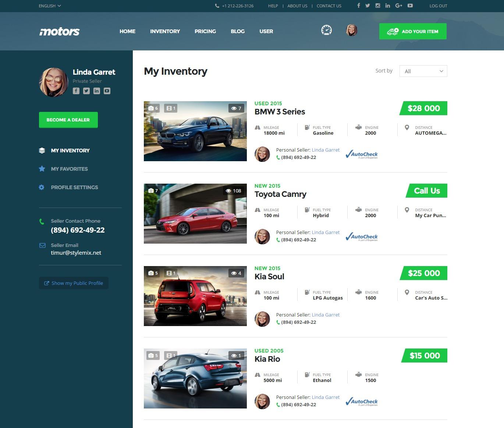Open the blue Kia Rio thumbnail
Image resolution: width=504 pixels, height=428 pixels.
tap(195, 378)
